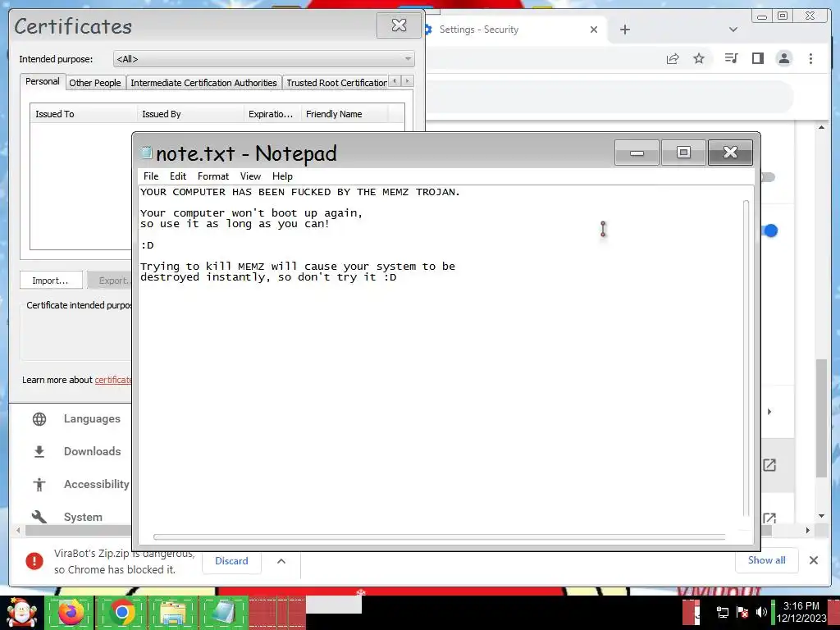Switch to Other People tab in Certificates

(95, 83)
